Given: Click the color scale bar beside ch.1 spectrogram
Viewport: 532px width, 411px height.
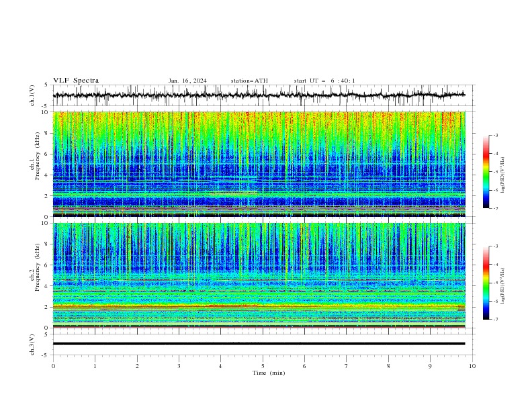Looking at the screenshot, I should point(486,172).
